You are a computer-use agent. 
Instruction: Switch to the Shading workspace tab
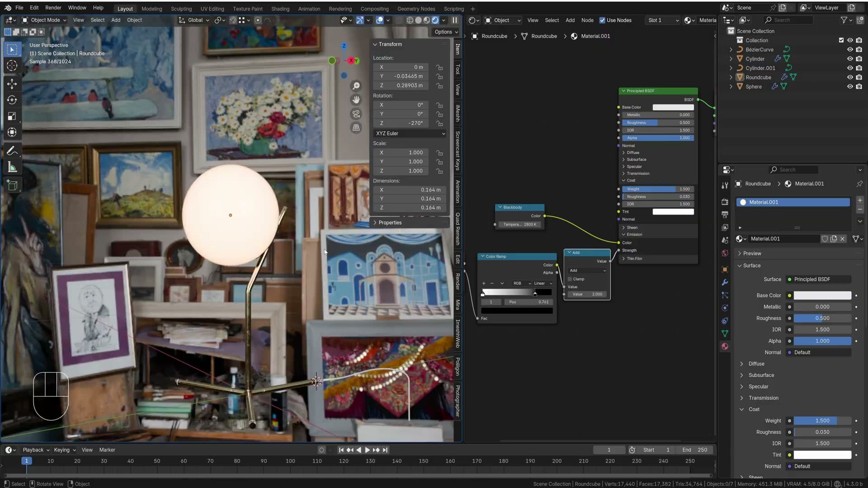[280, 9]
